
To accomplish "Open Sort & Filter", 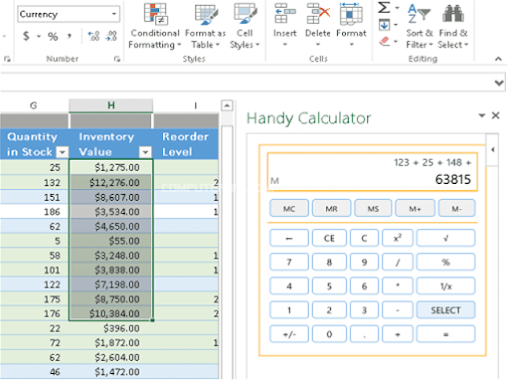I will (419, 26).
